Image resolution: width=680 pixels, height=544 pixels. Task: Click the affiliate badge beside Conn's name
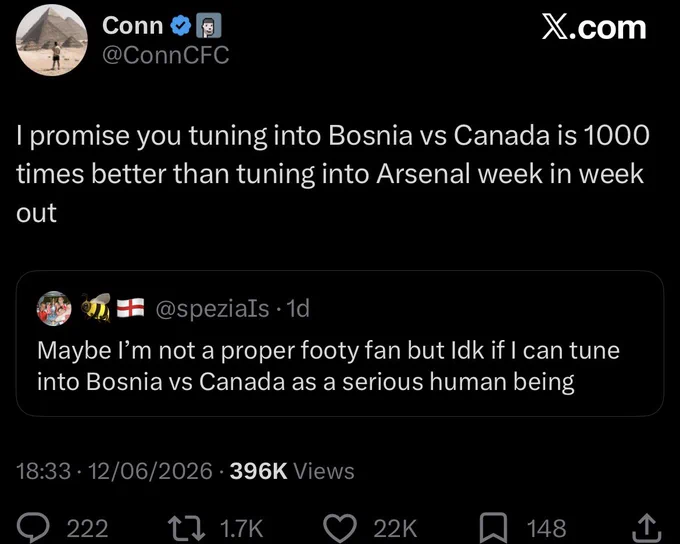tap(209, 26)
